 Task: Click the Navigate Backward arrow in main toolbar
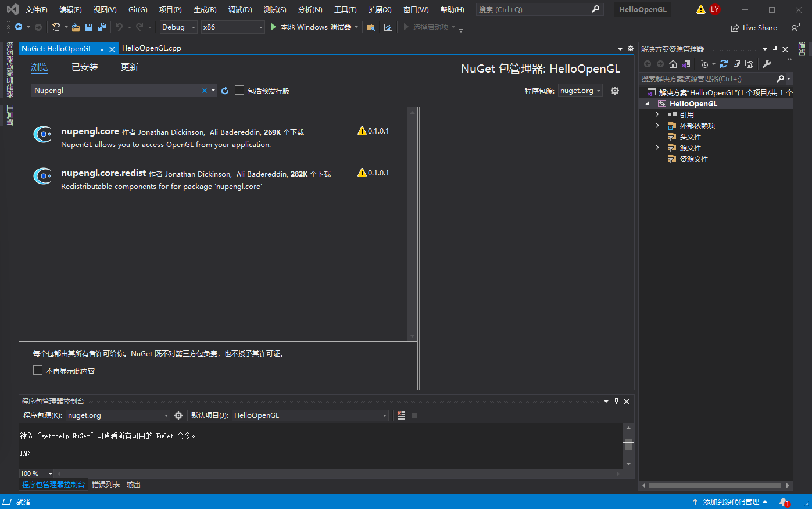click(19, 27)
